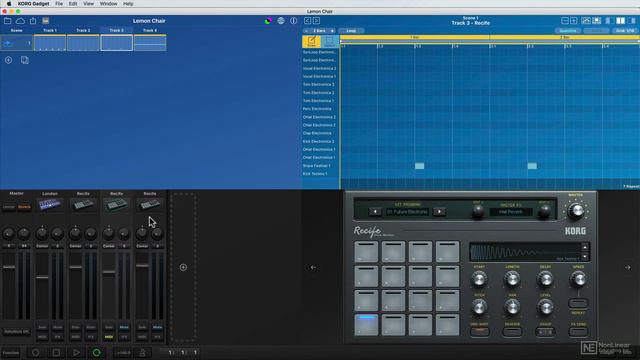
Task: Click the Track 4 header
Action: [x=150, y=30]
